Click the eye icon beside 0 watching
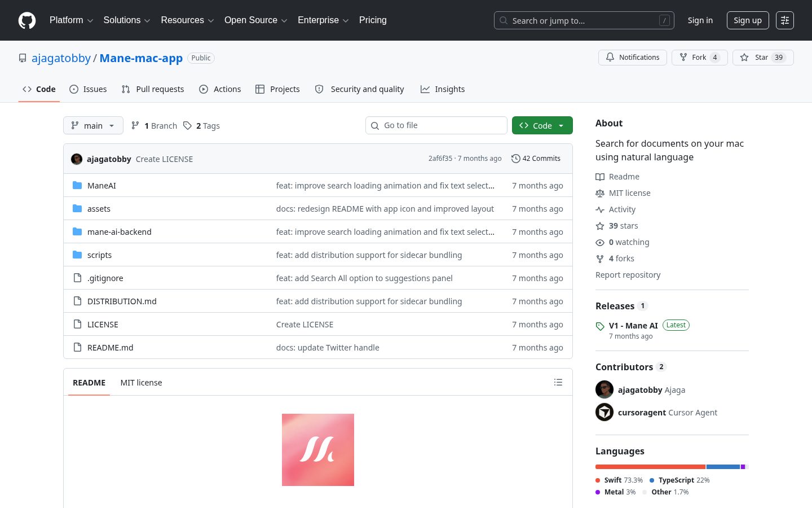The image size is (812, 508). click(x=600, y=242)
